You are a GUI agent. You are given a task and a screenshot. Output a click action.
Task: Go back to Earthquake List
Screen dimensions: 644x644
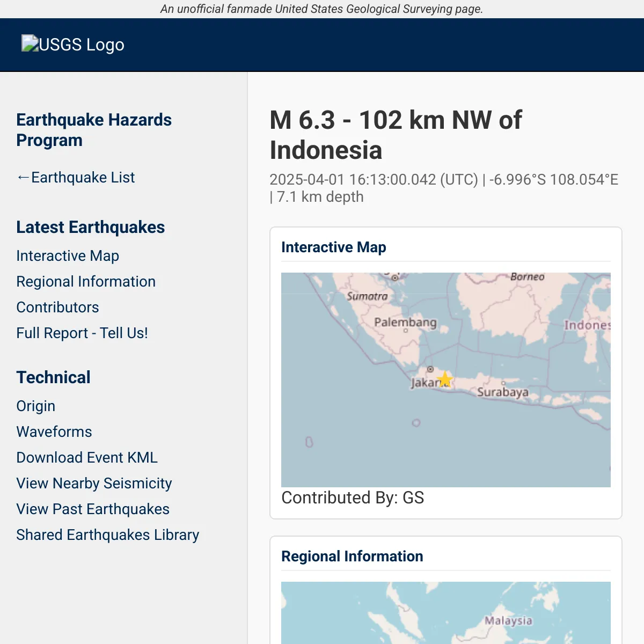click(x=76, y=178)
